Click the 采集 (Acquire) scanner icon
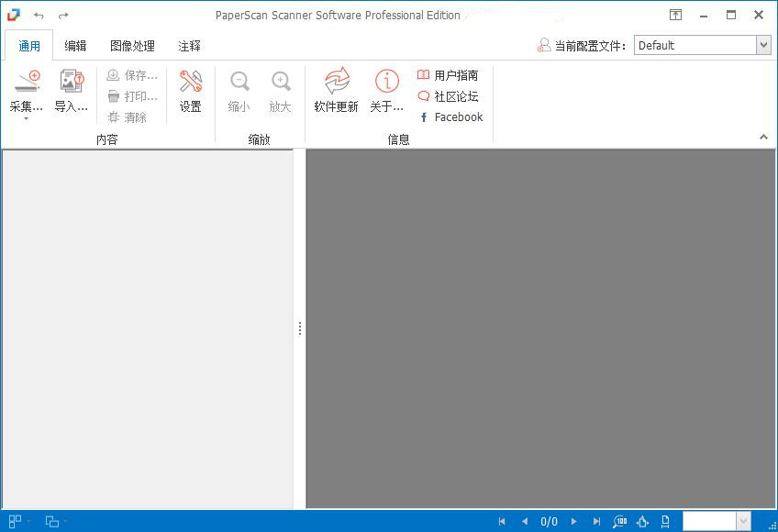The image size is (778, 532). click(26, 83)
